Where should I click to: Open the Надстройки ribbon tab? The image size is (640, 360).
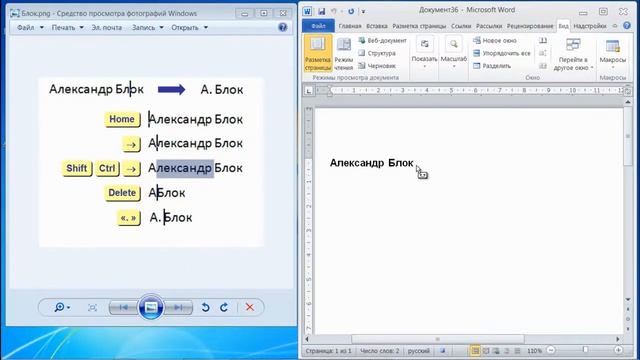tap(590, 26)
